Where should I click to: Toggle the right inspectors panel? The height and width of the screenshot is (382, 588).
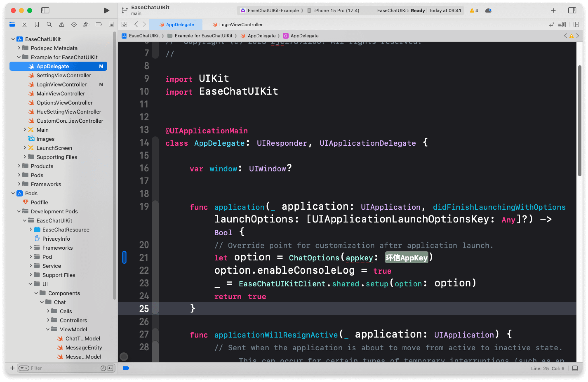572,10
